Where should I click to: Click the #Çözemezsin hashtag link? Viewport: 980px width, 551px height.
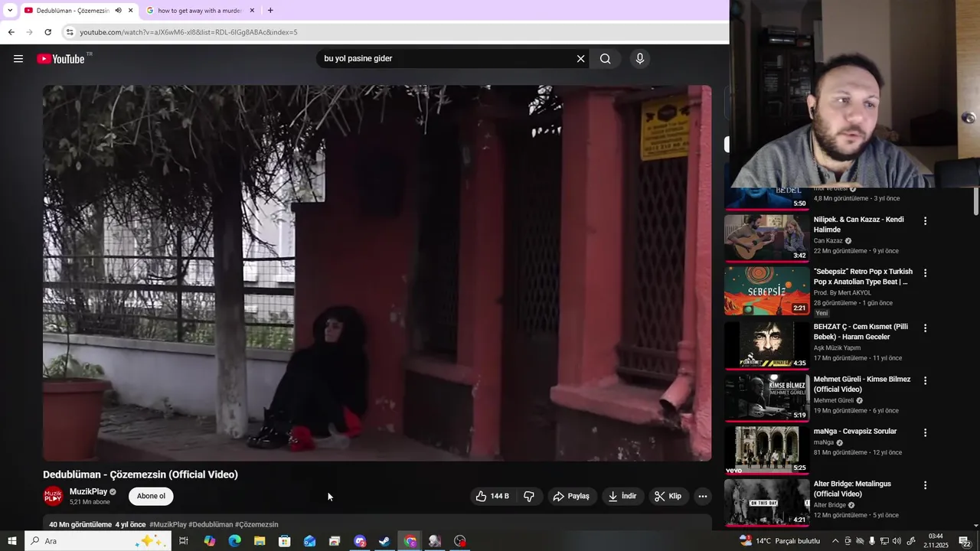coord(256,524)
